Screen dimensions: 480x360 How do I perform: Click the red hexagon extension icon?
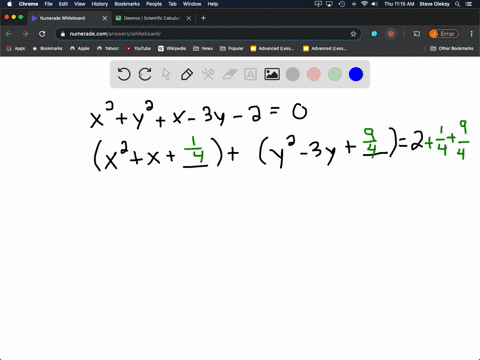[x=391, y=34]
